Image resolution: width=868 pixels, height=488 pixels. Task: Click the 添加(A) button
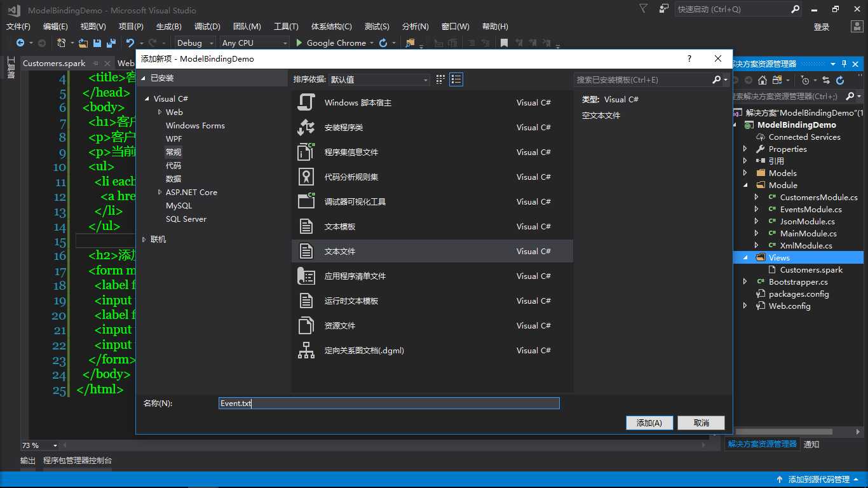tap(649, 423)
